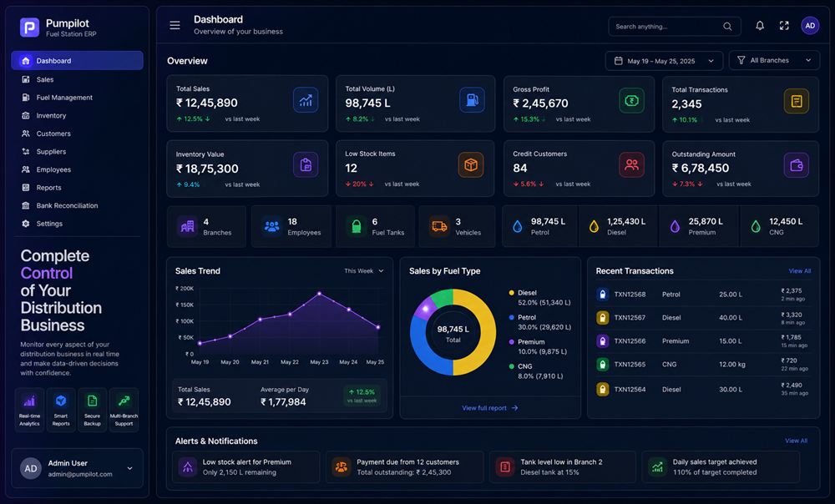Viewport: 835px width, 504px height.
Task: Toggle fullscreen mode icon
Action: (x=784, y=26)
